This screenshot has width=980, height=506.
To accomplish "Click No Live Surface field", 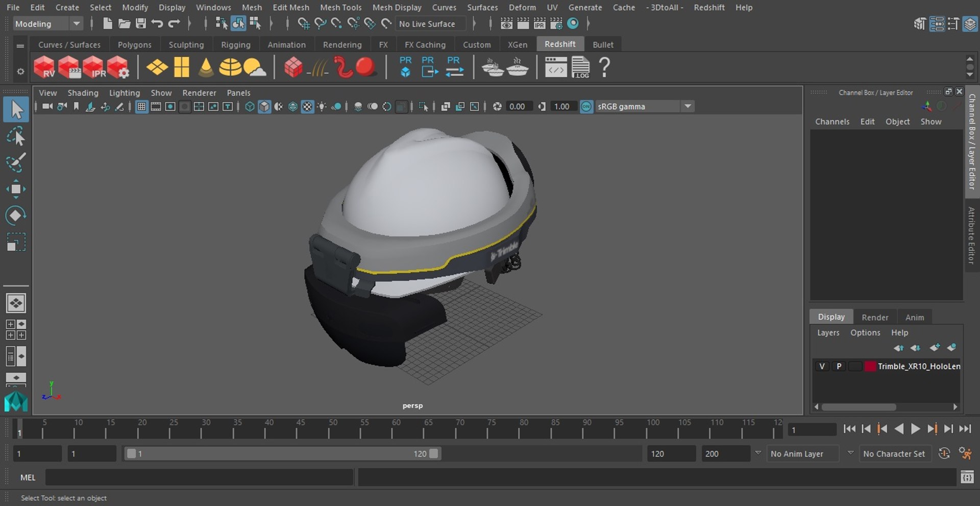I will point(430,23).
